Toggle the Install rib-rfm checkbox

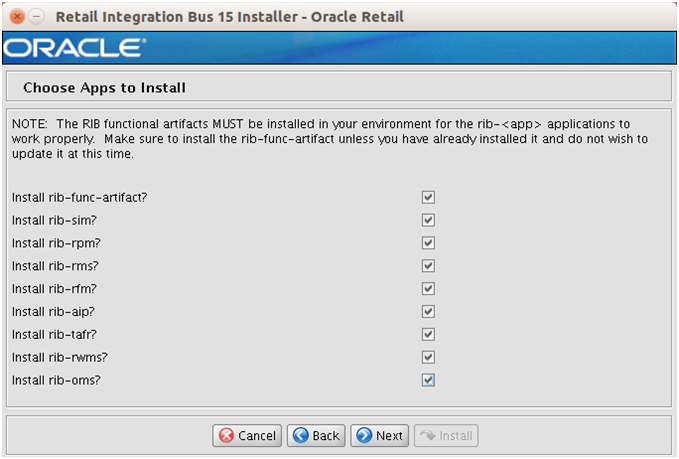pos(428,289)
